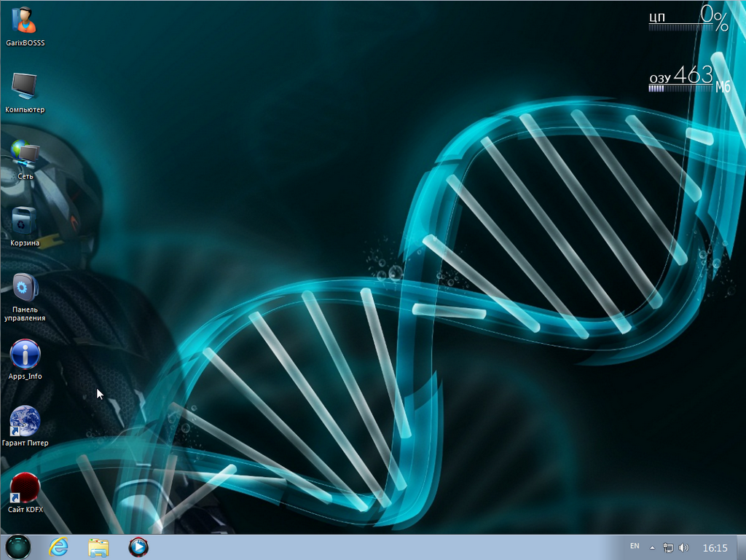
Task: Open the Apps_Info desktop icon
Action: [25, 360]
